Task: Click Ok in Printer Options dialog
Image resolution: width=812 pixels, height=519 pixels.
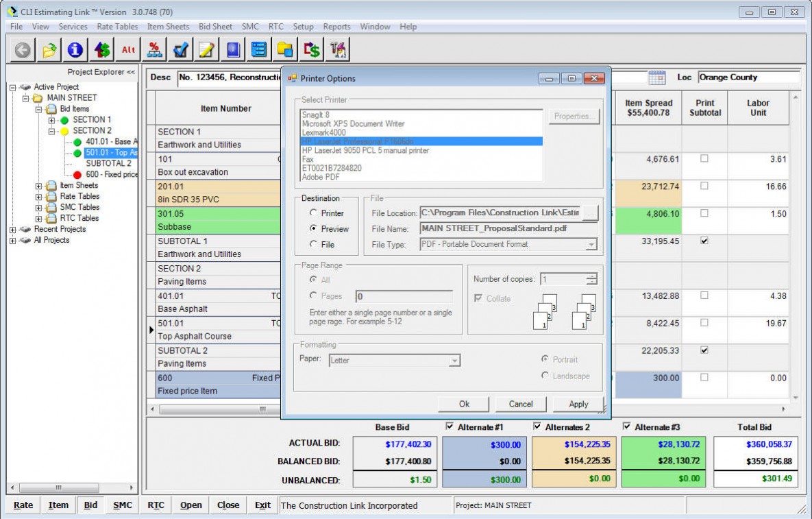Action: [x=464, y=404]
